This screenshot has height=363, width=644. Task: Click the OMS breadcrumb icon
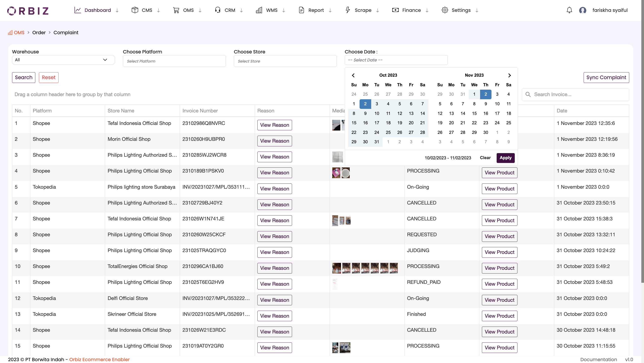click(10, 33)
